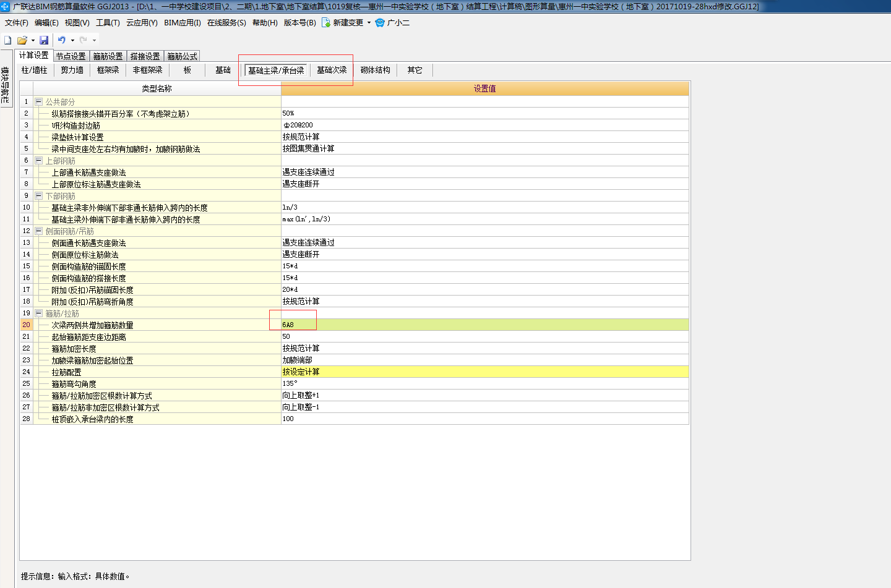The width and height of the screenshot is (891, 588).
Task: Open the Undo history dropdown arrow
Action: point(72,40)
